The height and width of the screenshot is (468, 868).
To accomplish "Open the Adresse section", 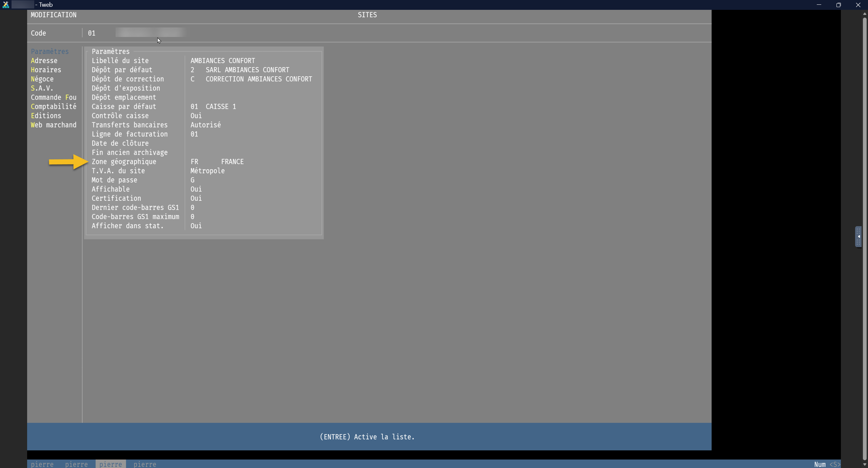I will coord(44,61).
